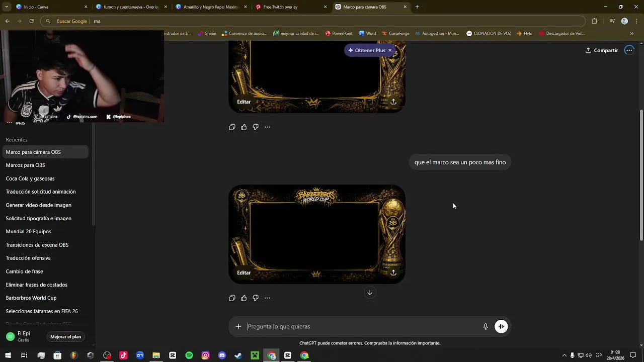Open more options under the latest image response
The height and width of the screenshot is (362, 644).
point(267,298)
